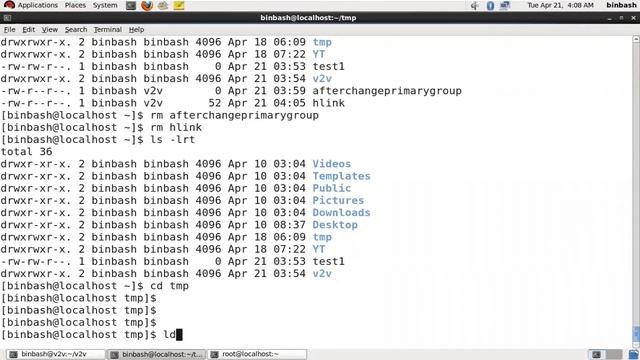Viewport: 640px width, 360px height.
Task: Click the Bluetooth icon in the system tray
Action: point(490,6)
